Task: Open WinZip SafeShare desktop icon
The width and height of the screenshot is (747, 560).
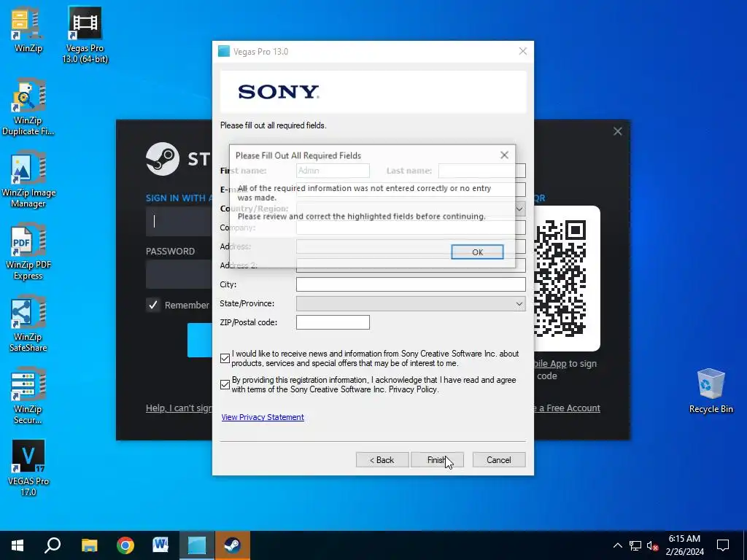Action: (x=28, y=324)
